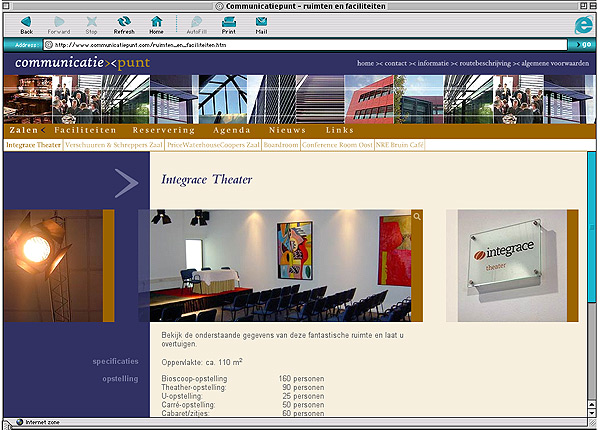Click the integrace theater sign photo
Viewport: 600px width, 430px height.
512,265
